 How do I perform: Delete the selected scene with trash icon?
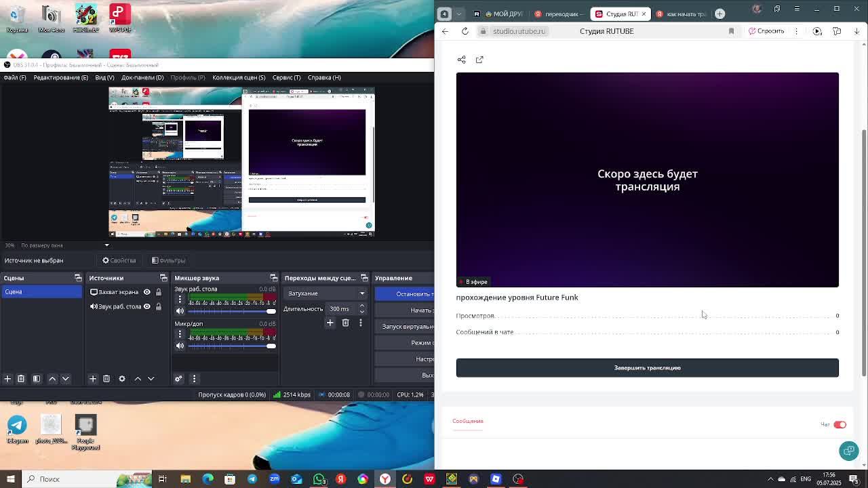(x=21, y=379)
